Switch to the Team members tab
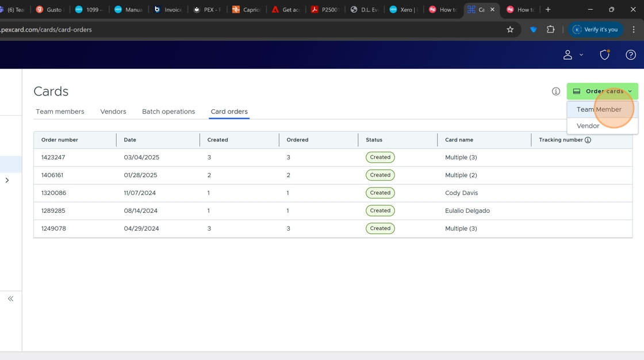Screen dimensions: 644x360 [60, 112]
